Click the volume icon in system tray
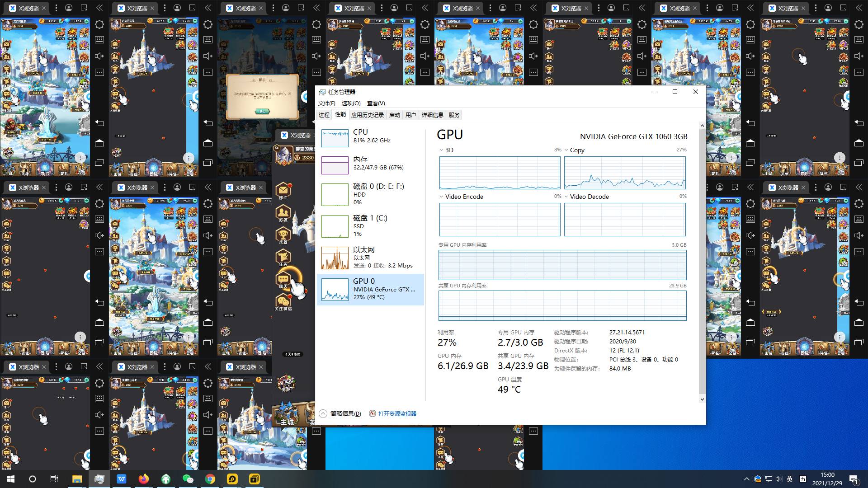The height and width of the screenshot is (488, 868). 779,479
